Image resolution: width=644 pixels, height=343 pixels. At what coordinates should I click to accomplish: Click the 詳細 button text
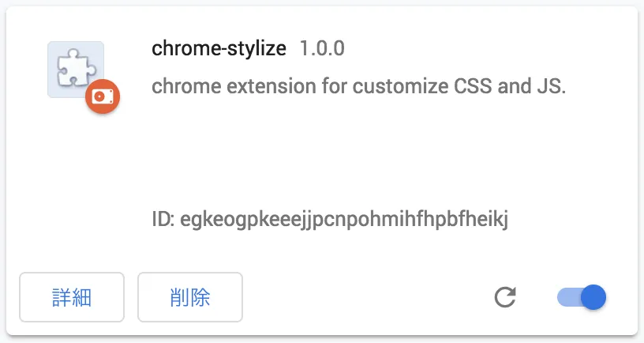[x=72, y=297]
